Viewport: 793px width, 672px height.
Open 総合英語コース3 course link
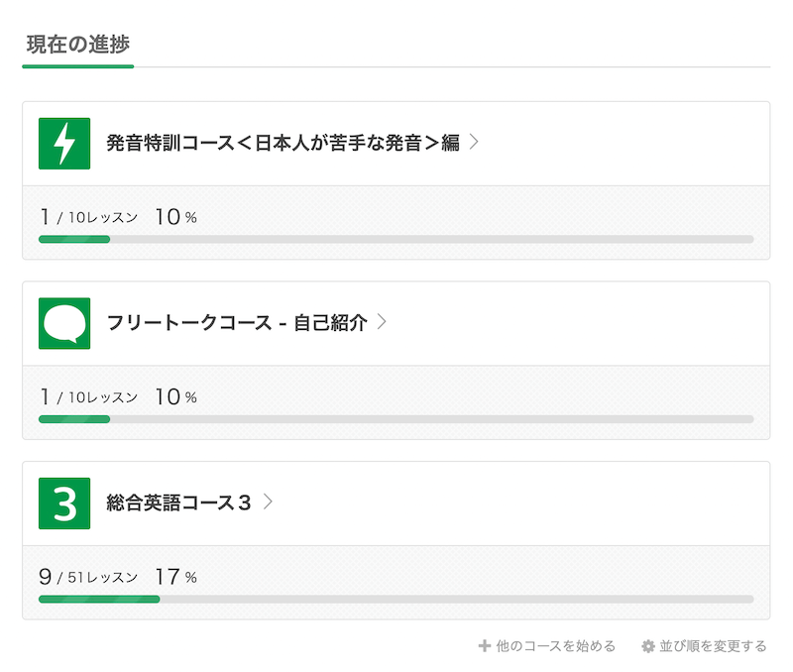(178, 503)
